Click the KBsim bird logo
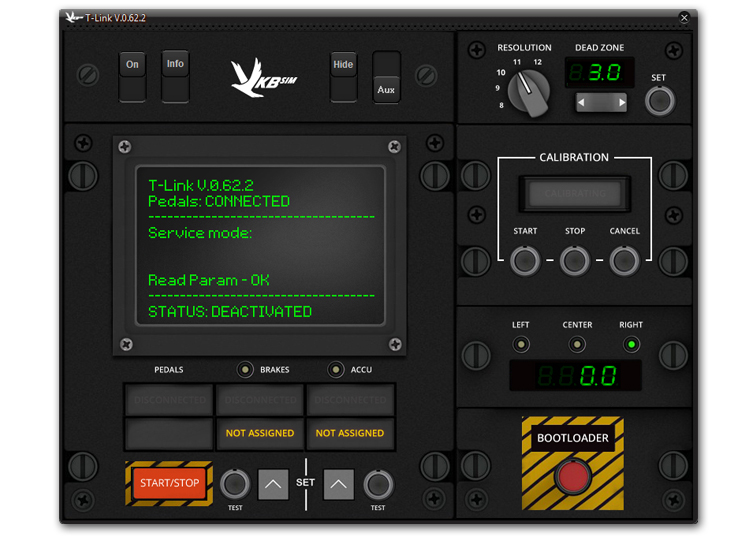750x544 pixels. click(262, 78)
